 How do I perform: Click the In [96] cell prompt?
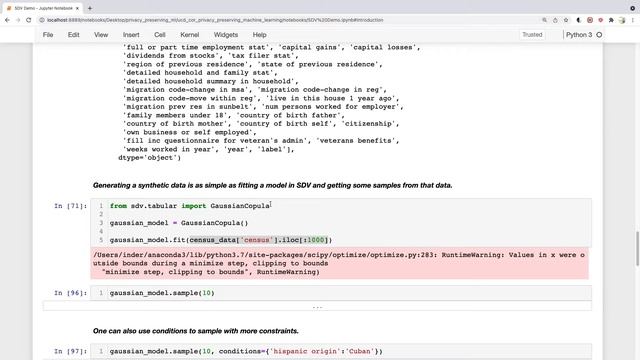(x=71, y=293)
